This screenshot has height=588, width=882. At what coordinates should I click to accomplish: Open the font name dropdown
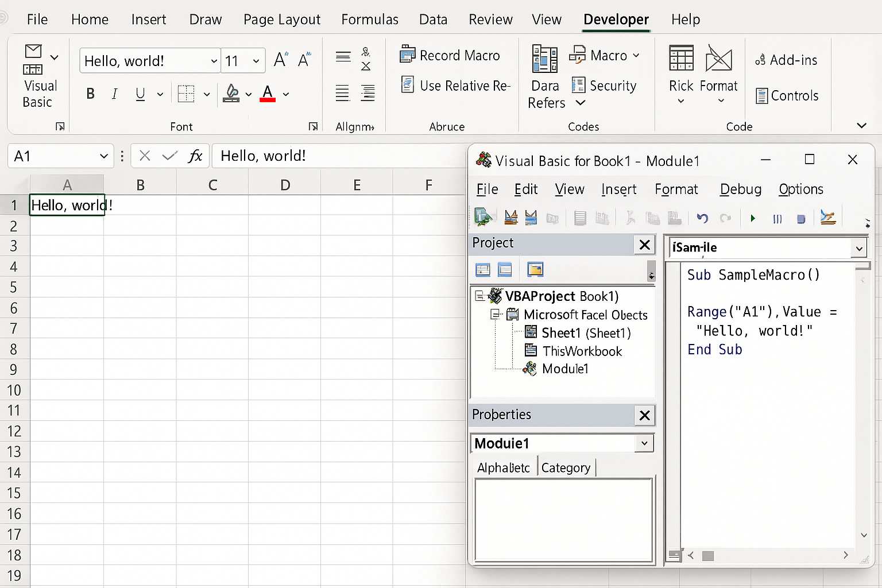(214, 61)
